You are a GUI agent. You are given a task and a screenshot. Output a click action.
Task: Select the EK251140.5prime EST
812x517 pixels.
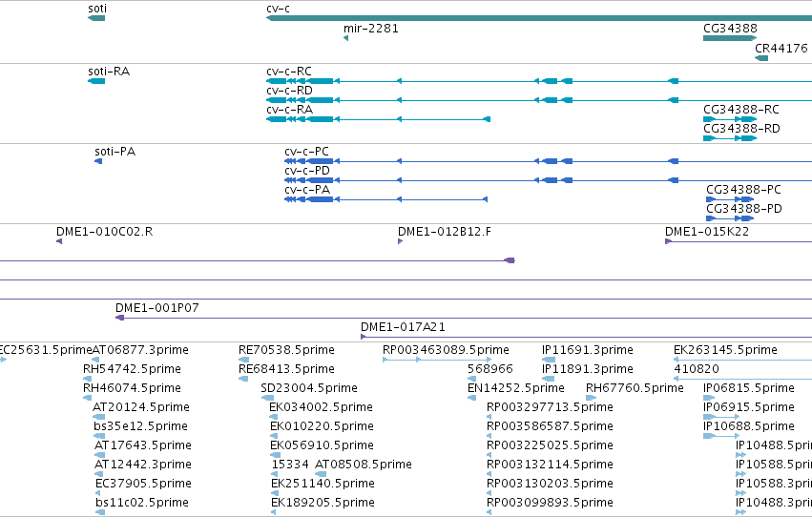point(275,493)
